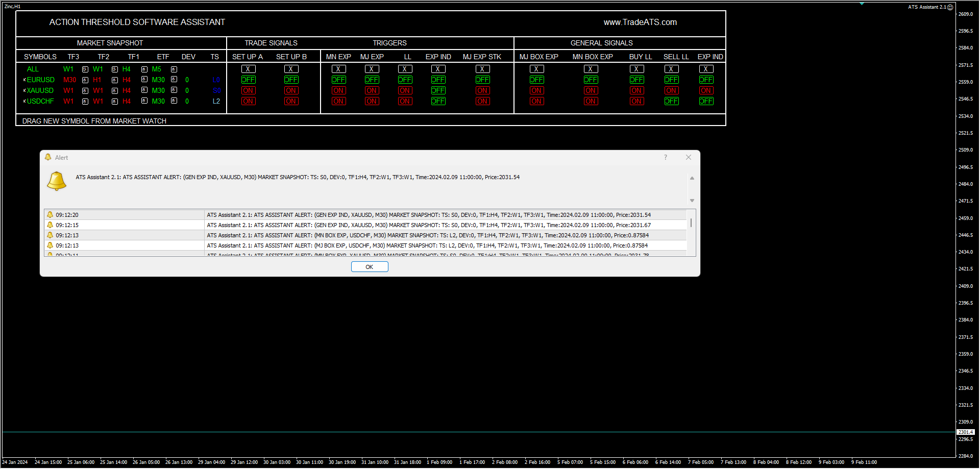Select MJ BOX EXP USDCHF alert row

(x=365, y=245)
